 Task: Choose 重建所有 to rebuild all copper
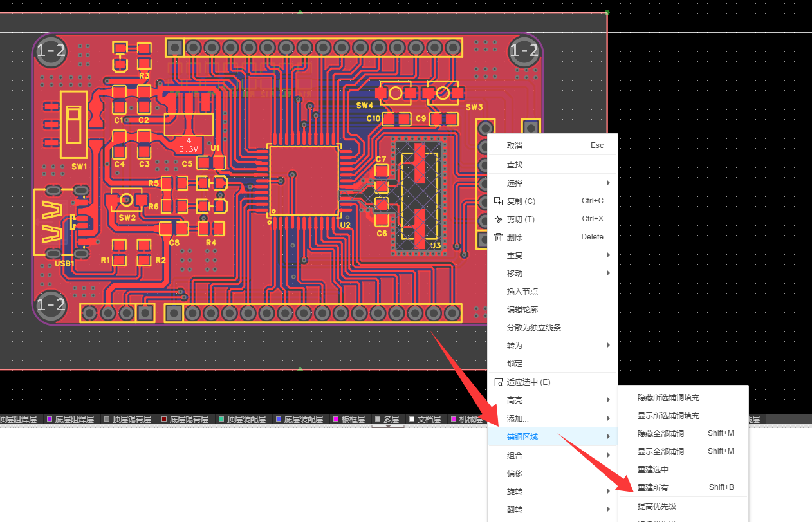[x=652, y=487]
